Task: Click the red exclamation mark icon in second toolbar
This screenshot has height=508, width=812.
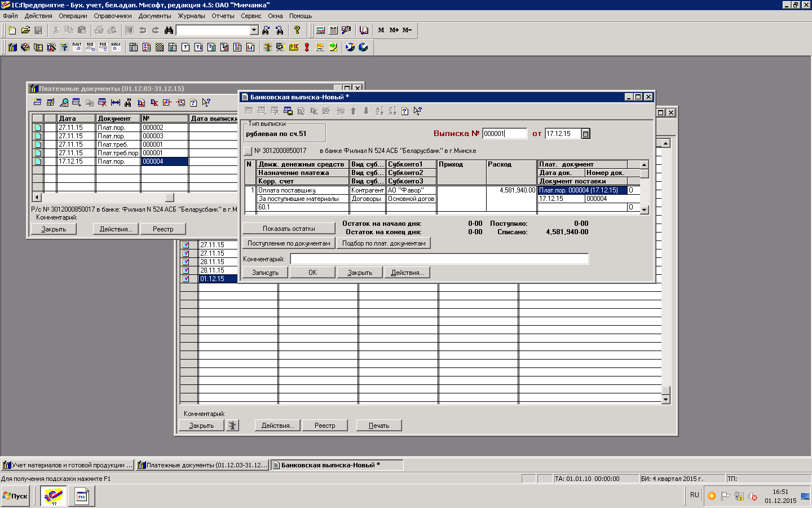Action: pos(307,47)
